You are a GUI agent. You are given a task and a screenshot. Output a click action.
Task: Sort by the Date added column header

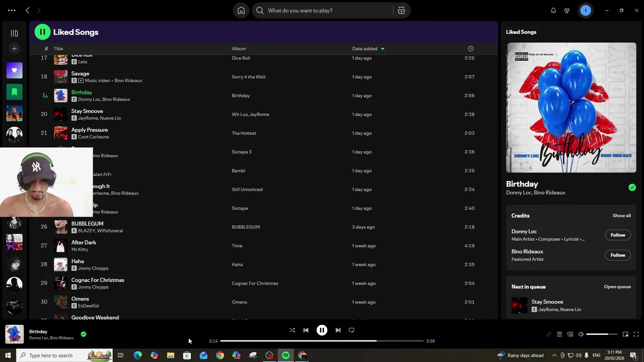pyautogui.click(x=368, y=49)
